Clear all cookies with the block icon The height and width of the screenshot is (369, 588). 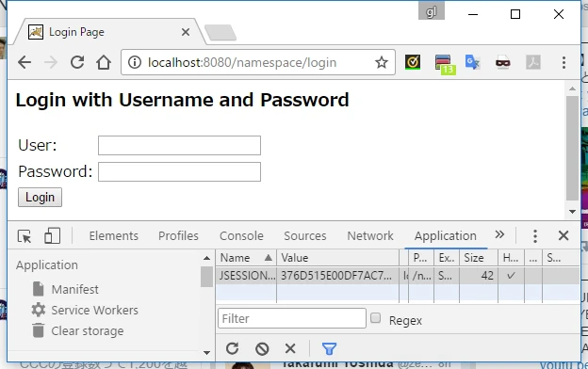pos(262,349)
